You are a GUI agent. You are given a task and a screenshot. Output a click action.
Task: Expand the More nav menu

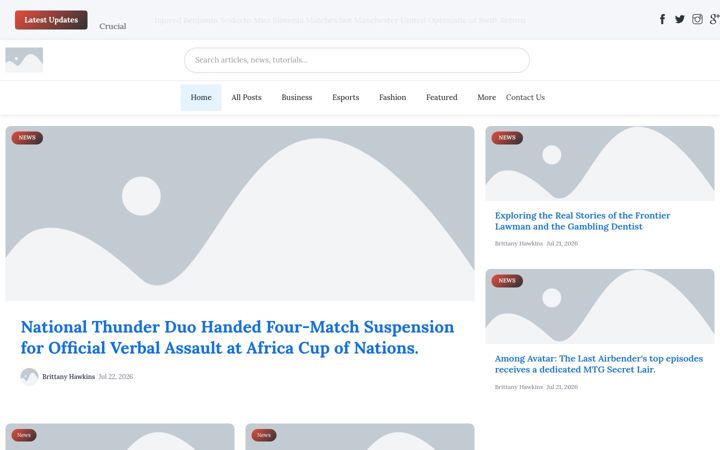(x=486, y=97)
